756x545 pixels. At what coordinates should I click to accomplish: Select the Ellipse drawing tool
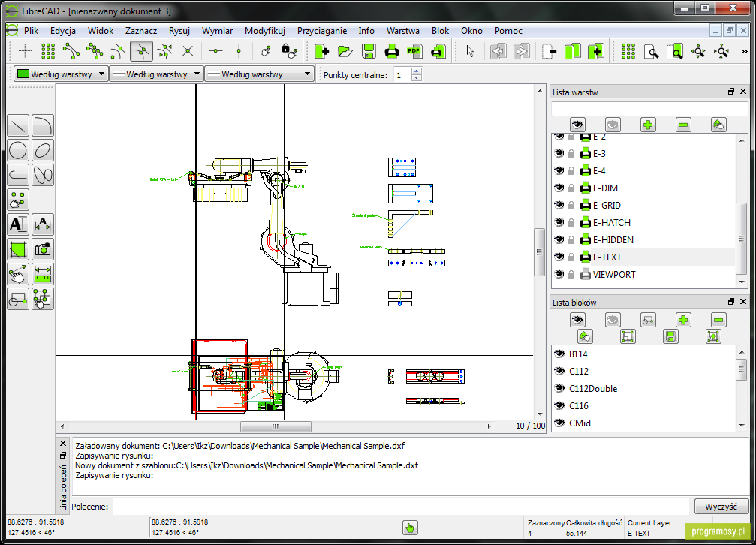pyautogui.click(x=43, y=150)
